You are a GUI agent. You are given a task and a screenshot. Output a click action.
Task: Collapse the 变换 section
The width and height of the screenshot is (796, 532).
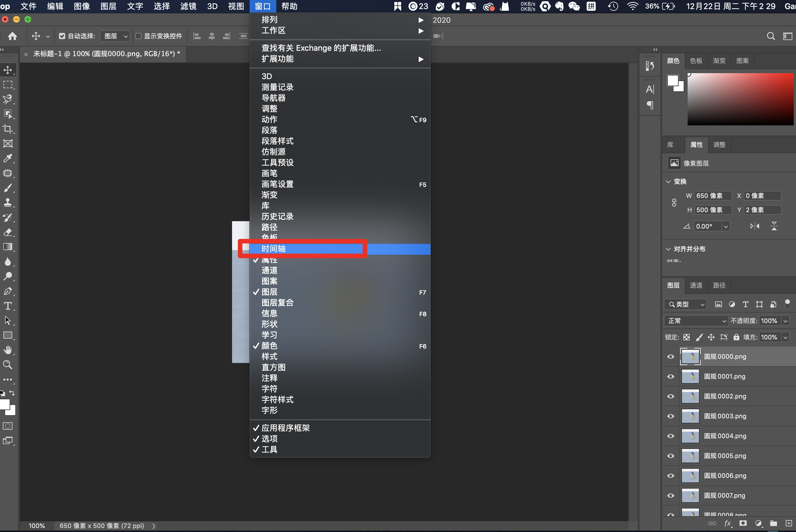point(668,181)
